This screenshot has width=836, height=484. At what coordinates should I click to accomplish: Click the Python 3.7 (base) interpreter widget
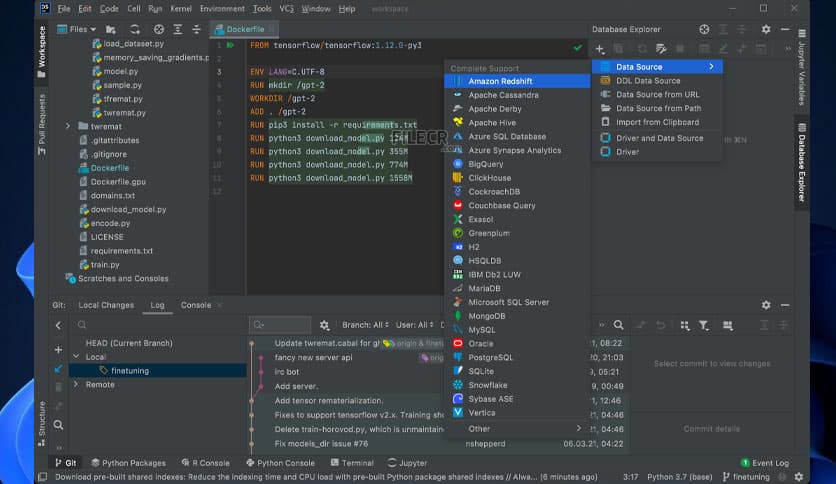pyautogui.click(x=679, y=477)
